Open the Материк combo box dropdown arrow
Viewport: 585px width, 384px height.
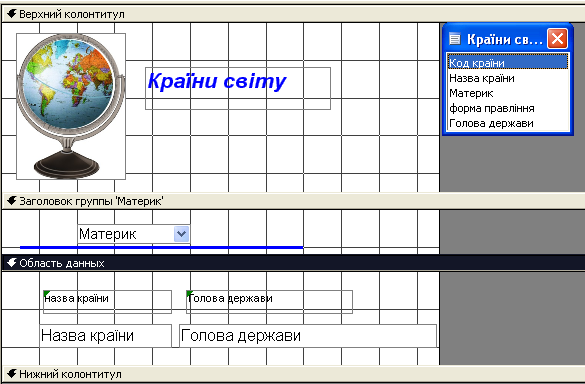pos(181,234)
